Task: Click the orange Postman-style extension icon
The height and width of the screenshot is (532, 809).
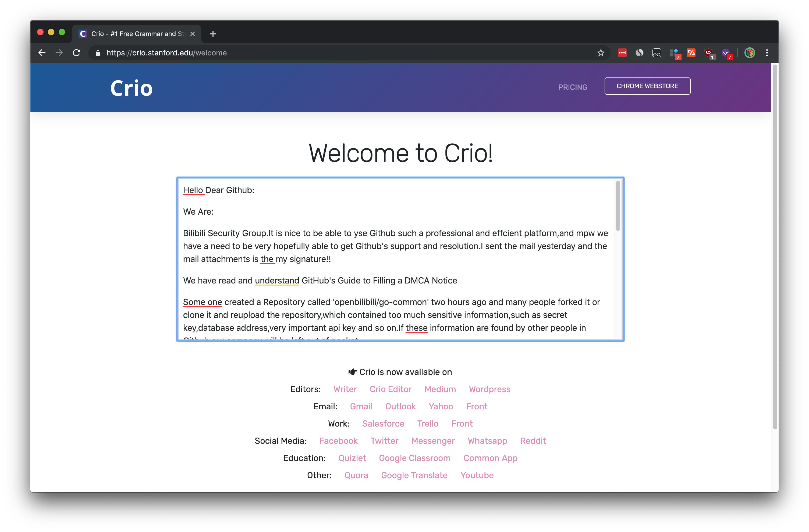Action: (691, 53)
